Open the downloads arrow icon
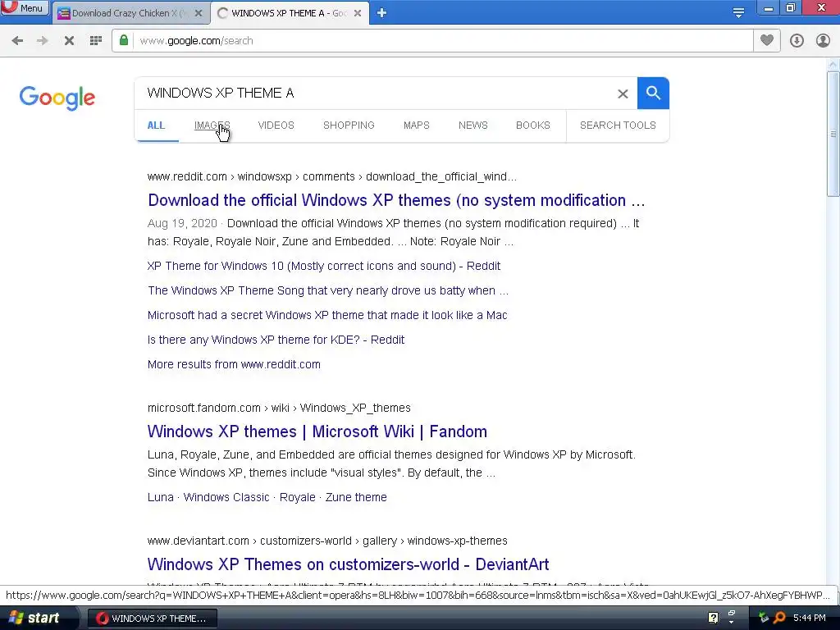Viewport: 840px width, 630px height. pos(797,41)
